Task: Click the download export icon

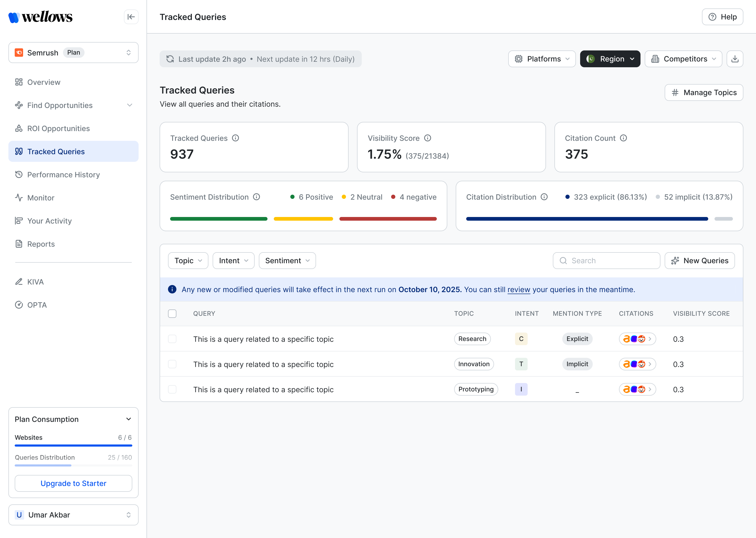Action: (735, 59)
